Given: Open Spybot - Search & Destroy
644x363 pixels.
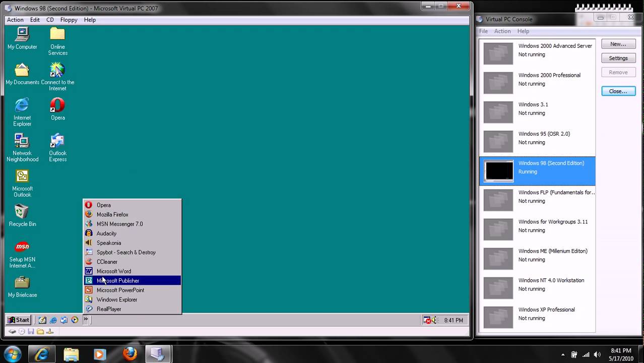Looking at the screenshot, I should [x=126, y=252].
